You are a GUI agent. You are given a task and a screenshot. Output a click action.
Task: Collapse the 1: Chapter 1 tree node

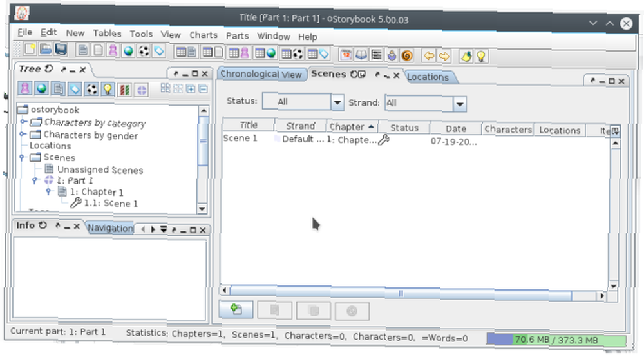49,191
